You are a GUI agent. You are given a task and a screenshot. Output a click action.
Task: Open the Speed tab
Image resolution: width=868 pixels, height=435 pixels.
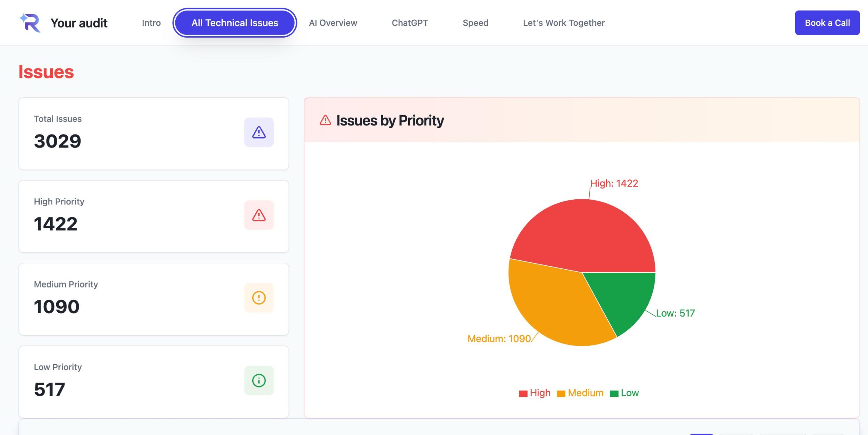tap(475, 23)
